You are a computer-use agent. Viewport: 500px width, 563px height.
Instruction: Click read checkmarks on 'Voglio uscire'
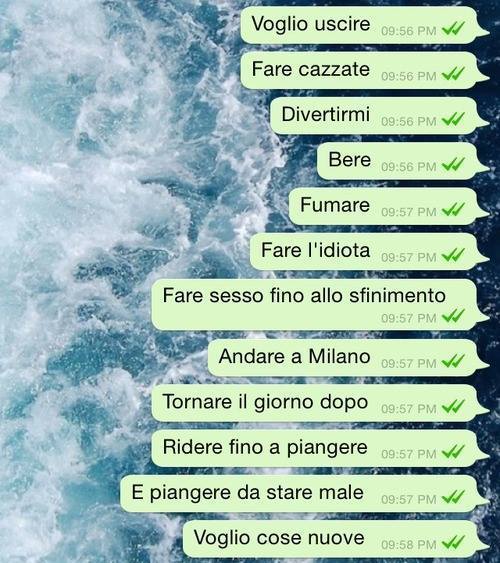[x=453, y=29]
